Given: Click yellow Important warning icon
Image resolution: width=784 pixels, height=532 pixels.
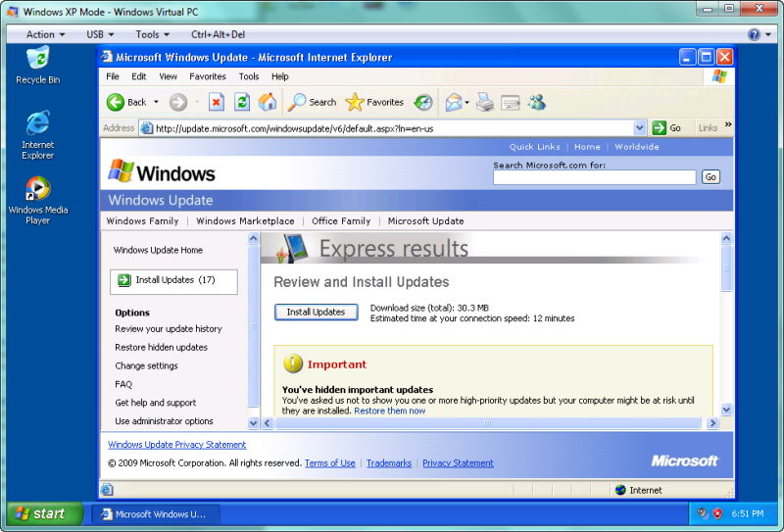Looking at the screenshot, I should tap(293, 363).
